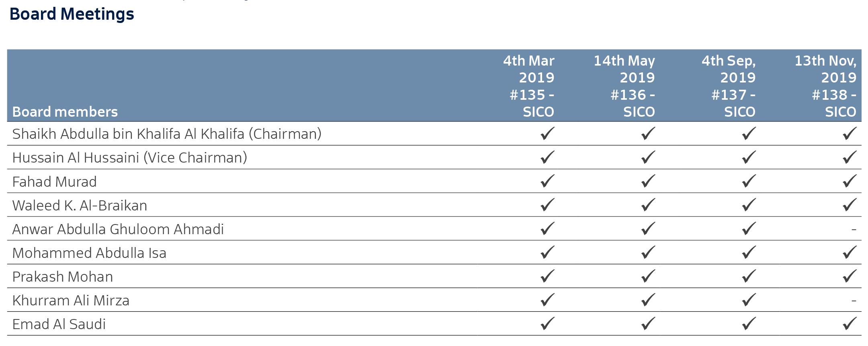Screen dimensions: 868x346
Task: Select the 13th Nov 2019 #138 column header
Action: (825, 86)
